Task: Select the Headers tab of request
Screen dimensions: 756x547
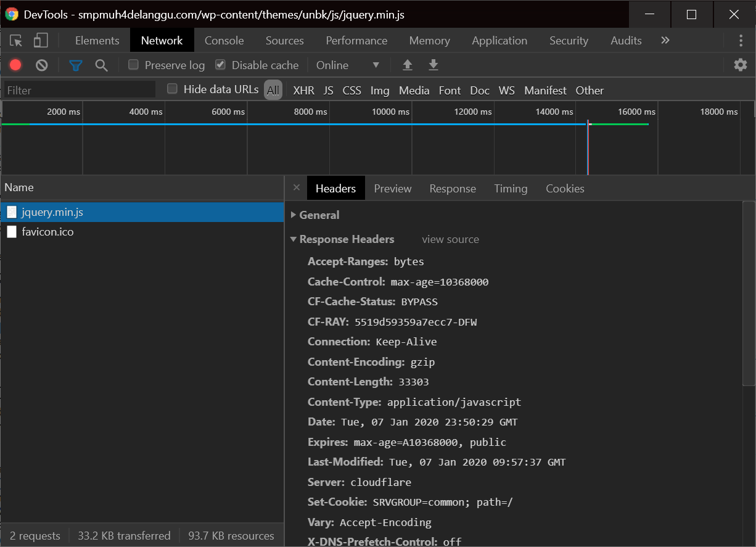Action: coord(335,189)
